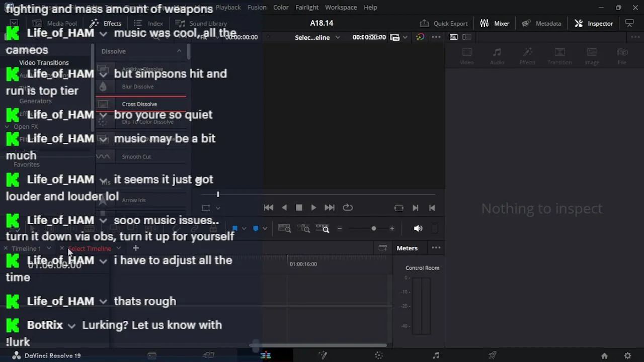
Task: Toggle loop playback
Action: 348,208
